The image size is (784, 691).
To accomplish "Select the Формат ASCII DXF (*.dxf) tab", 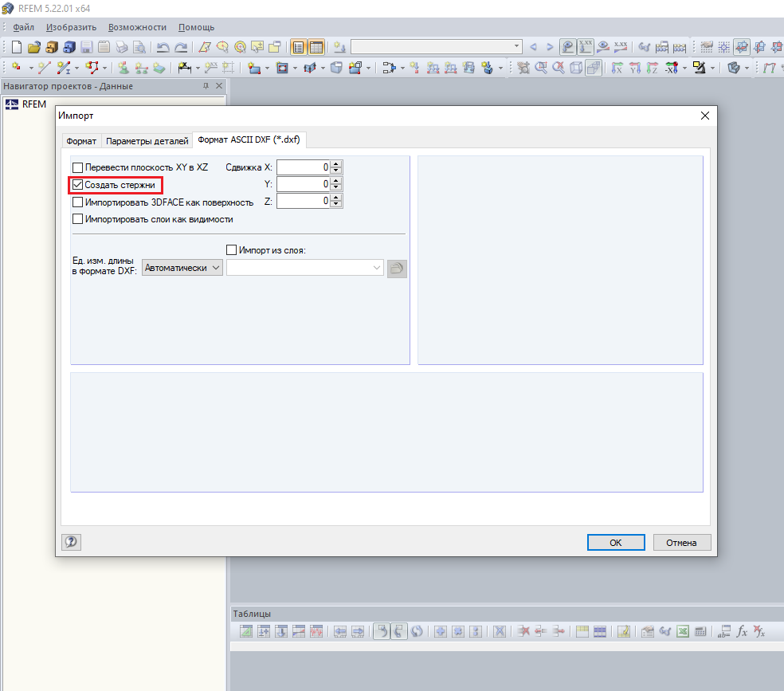I will tap(249, 139).
